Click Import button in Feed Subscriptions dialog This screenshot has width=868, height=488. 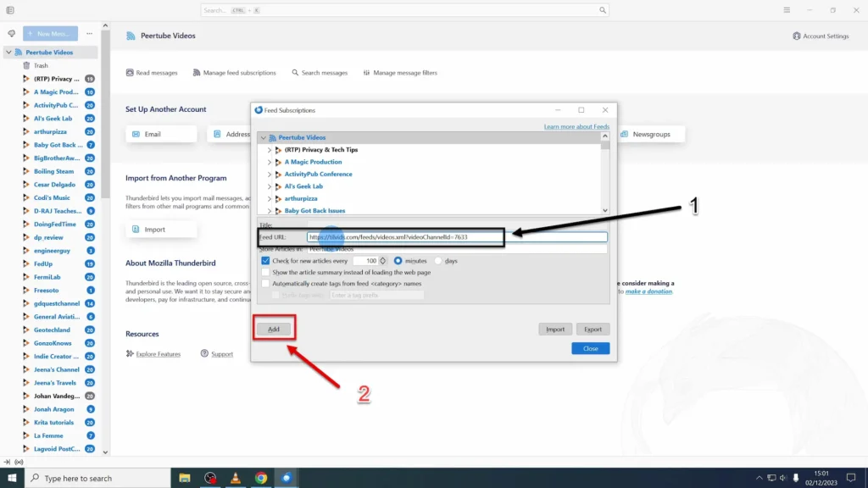tap(555, 330)
